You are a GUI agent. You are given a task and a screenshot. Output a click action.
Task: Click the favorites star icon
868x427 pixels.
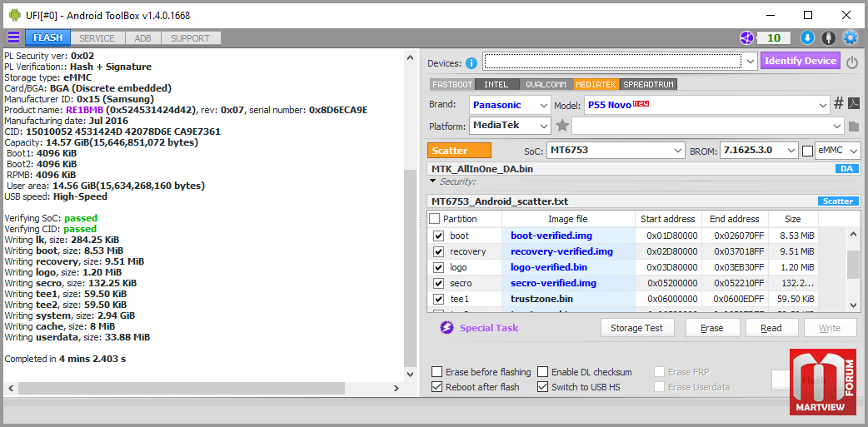(562, 126)
